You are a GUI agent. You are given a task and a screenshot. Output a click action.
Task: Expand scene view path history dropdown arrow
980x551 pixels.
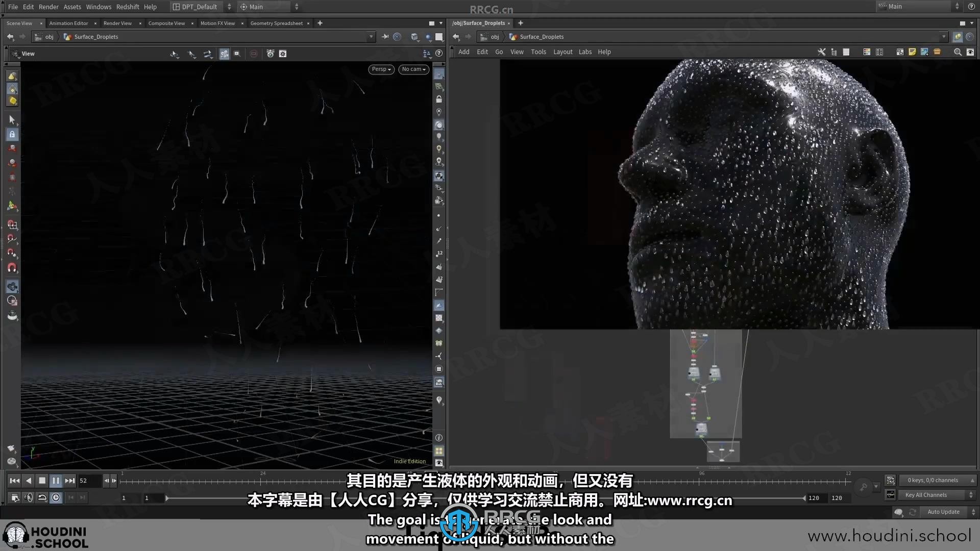click(372, 37)
